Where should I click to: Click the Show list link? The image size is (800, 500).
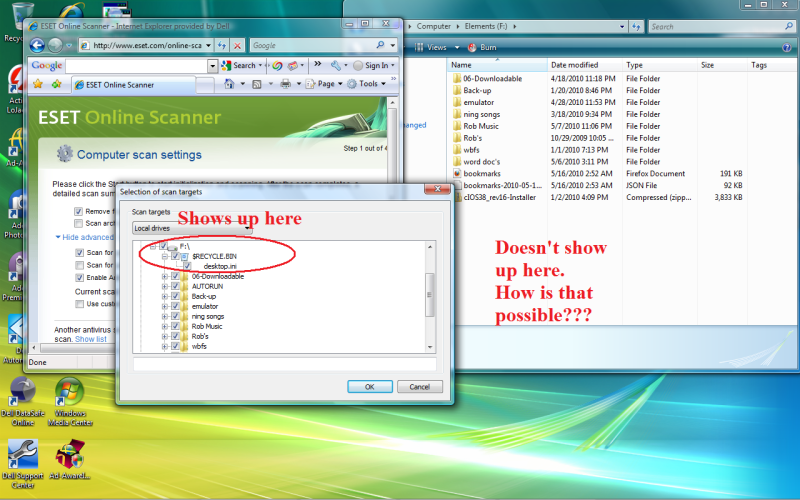pyautogui.click(x=91, y=339)
